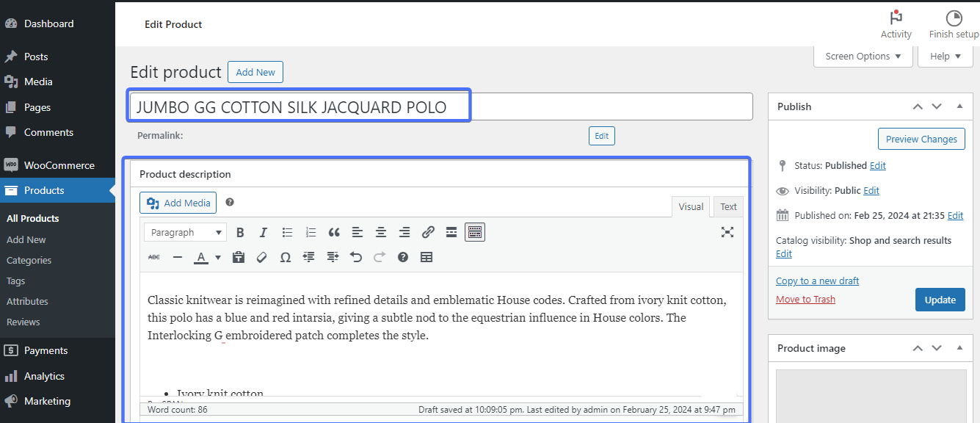Click the Update button
Image resolution: width=980 pixels, height=423 pixels.
pos(940,300)
